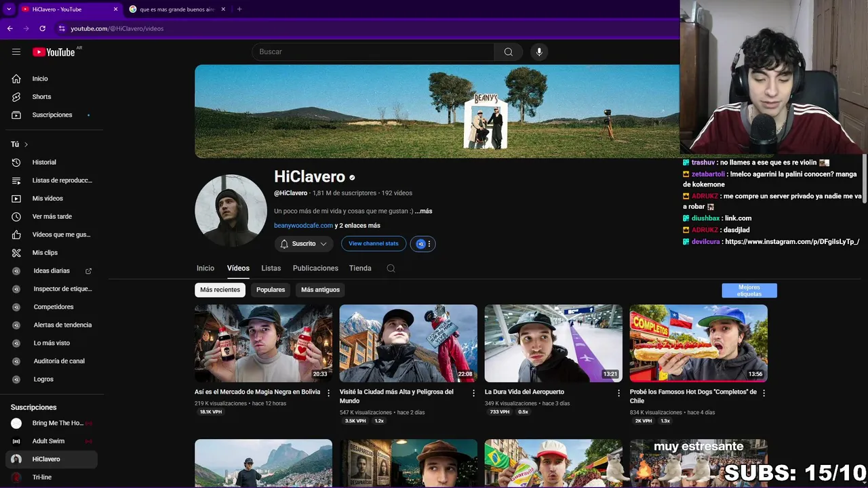
Task: Click the browser address bar URL
Action: [x=117, y=28]
